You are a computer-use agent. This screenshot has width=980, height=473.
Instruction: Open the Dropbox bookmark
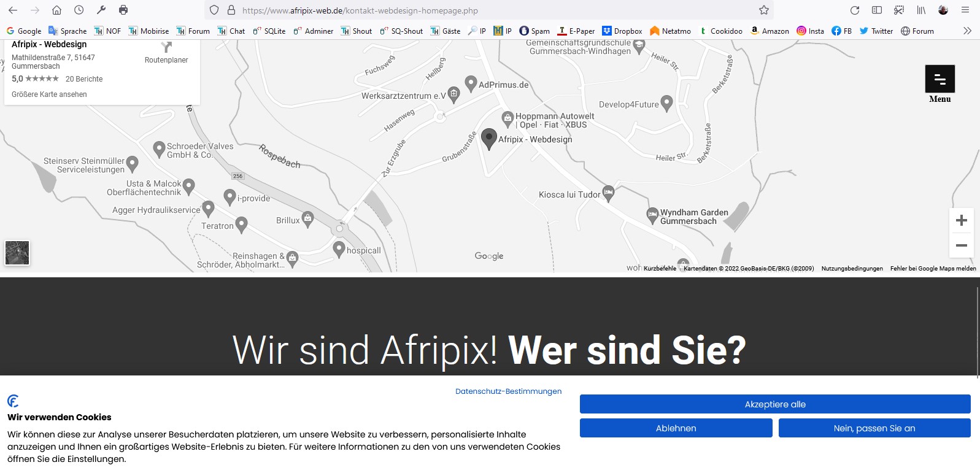(x=622, y=31)
